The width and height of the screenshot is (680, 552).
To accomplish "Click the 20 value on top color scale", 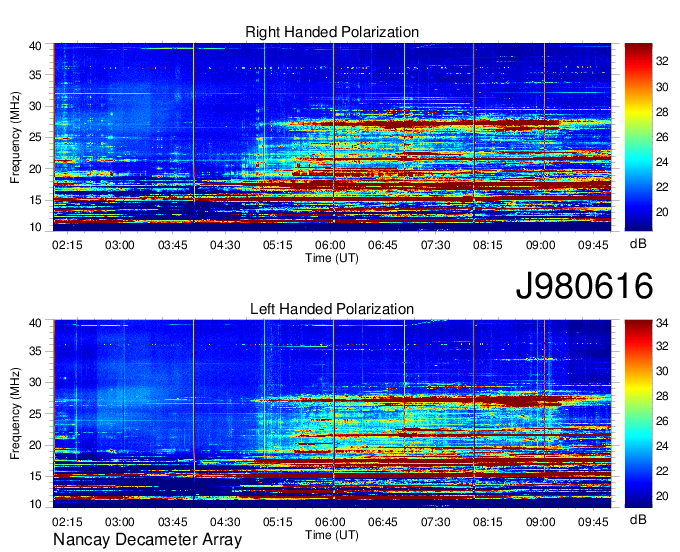I will 662,212.
